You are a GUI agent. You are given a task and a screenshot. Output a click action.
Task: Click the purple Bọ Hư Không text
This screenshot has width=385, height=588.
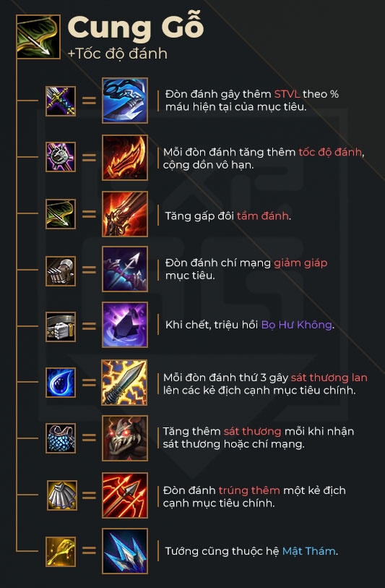click(296, 324)
